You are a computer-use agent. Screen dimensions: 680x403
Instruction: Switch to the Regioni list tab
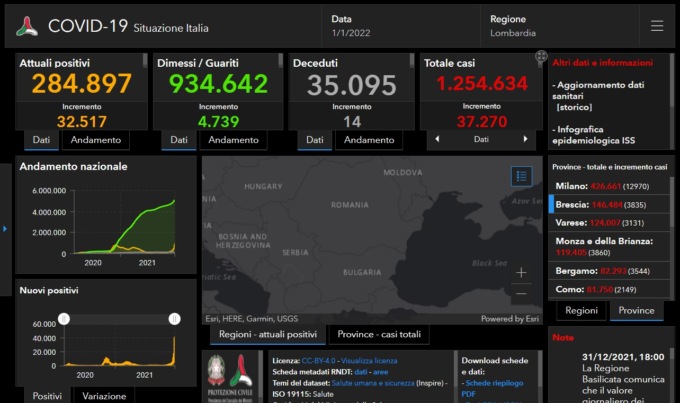tap(582, 310)
